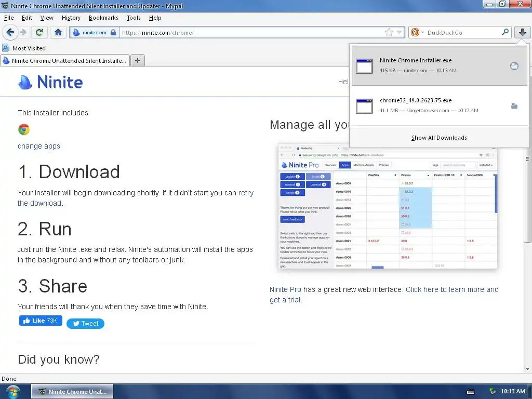Open the View menu
The width and height of the screenshot is (532, 399).
47,18
